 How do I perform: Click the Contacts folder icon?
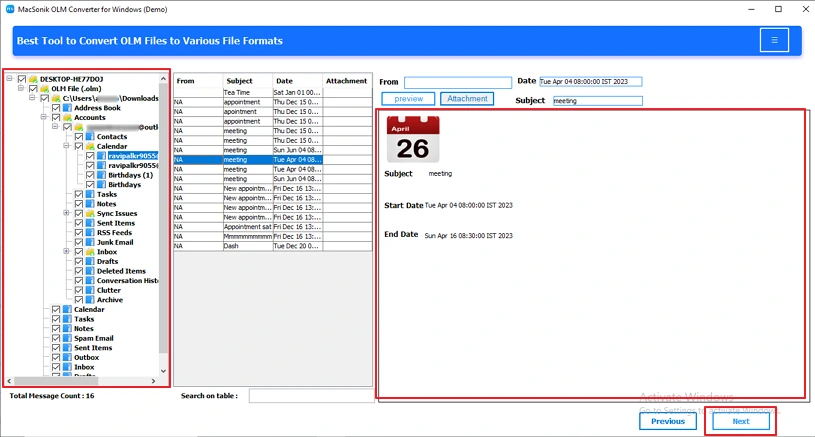(90, 136)
